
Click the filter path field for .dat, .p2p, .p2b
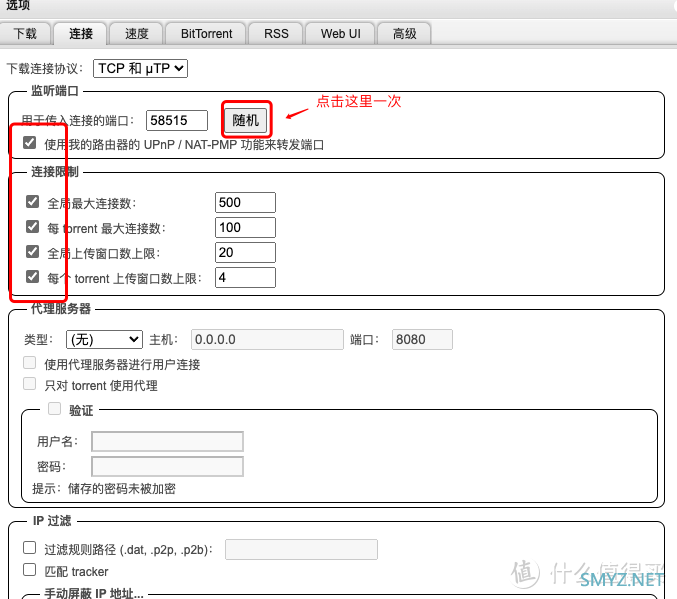[x=301, y=549]
